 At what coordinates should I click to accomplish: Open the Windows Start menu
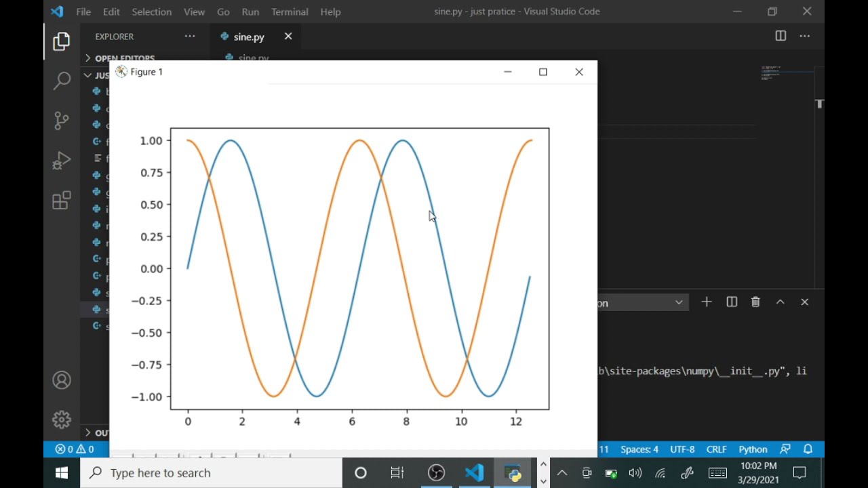point(62,473)
